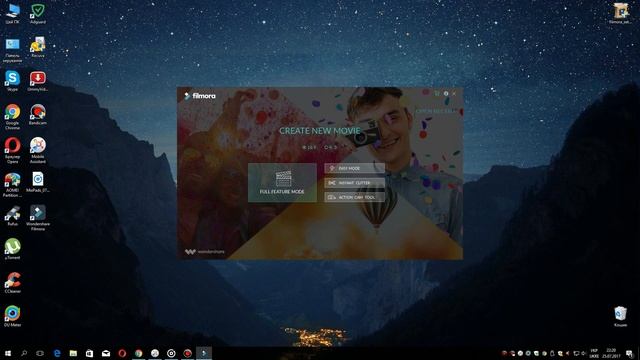Open AOMEI Partition desktop shortcut
This screenshot has height=360, width=640.
coord(12,184)
